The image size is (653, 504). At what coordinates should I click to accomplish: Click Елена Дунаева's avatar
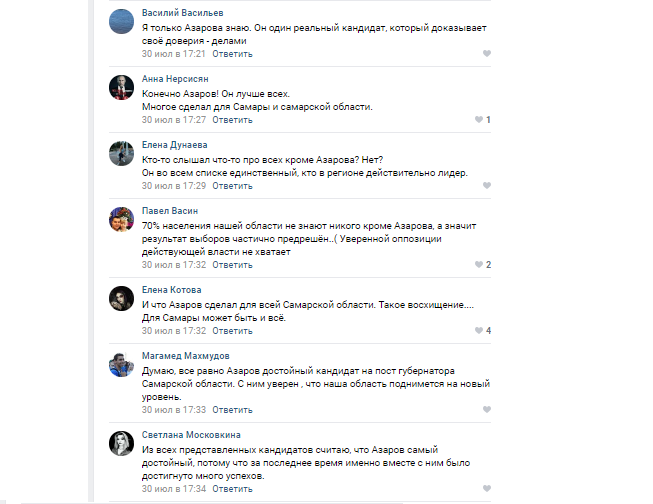(121, 153)
